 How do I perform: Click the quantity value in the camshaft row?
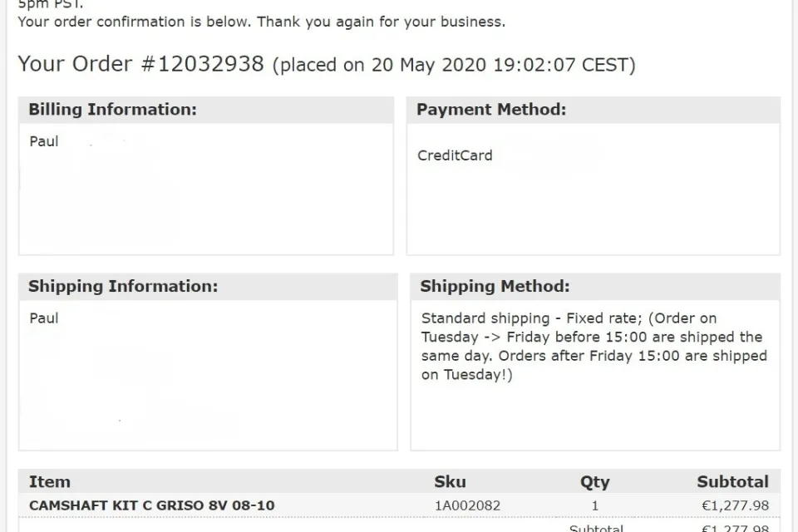[594, 505]
